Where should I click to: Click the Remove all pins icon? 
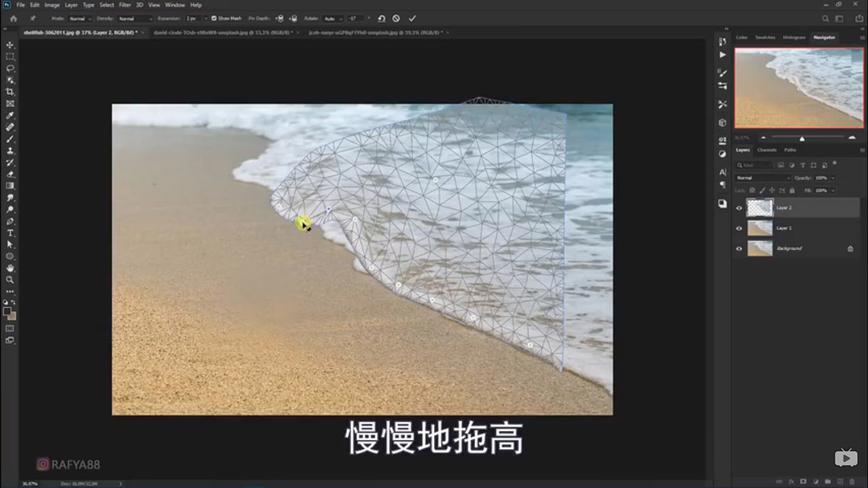pyautogui.click(x=382, y=18)
